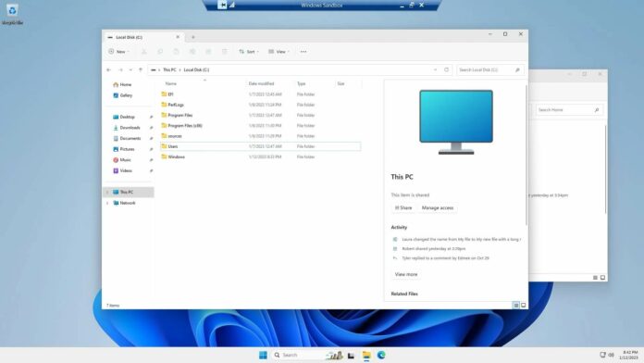
Task: Select This PC in the navigation pane
Action: pyautogui.click(x=129, y=192)
